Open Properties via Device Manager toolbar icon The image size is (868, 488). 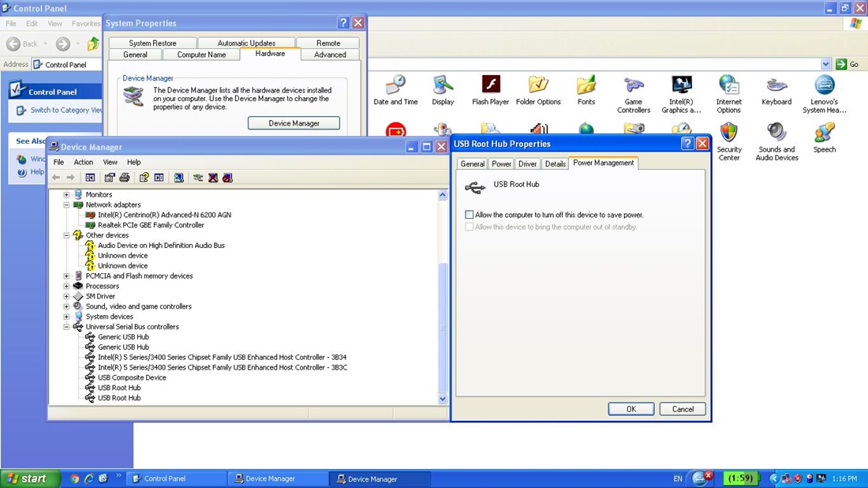point(110,178)
